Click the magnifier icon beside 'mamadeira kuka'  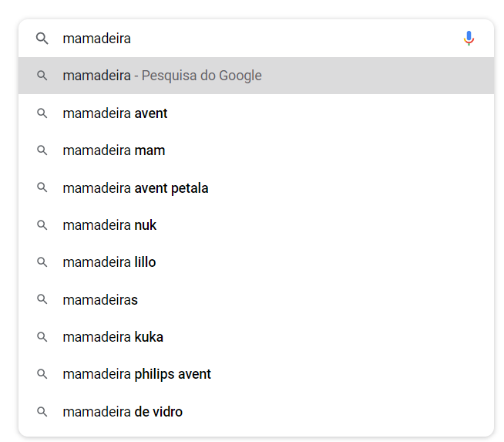42,337
